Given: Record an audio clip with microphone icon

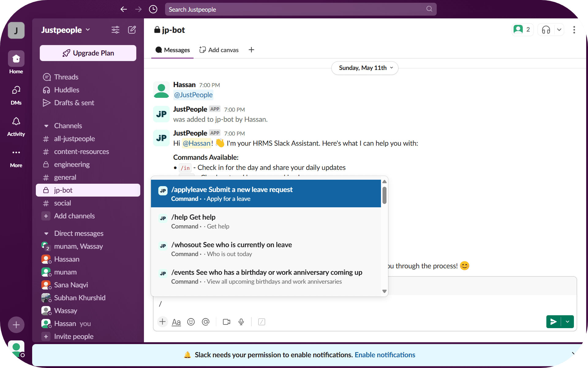Looking at the screenshot, I should click(x=241, y=322).
